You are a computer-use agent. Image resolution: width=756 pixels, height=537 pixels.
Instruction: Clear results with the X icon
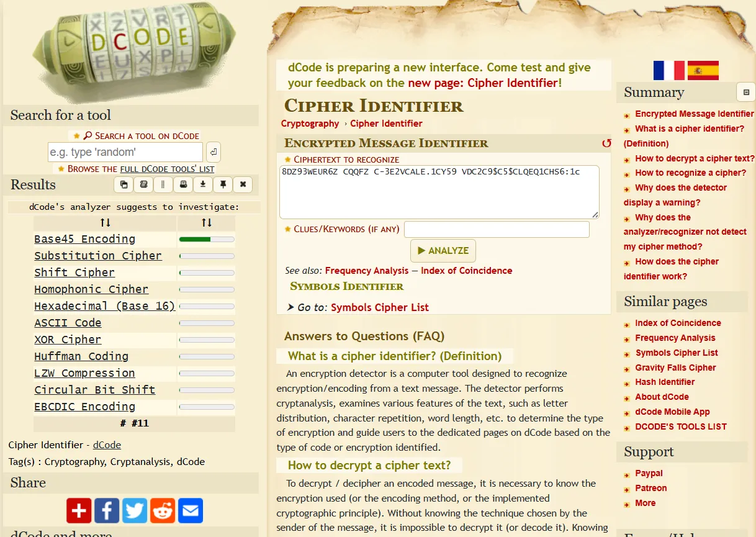243,184
